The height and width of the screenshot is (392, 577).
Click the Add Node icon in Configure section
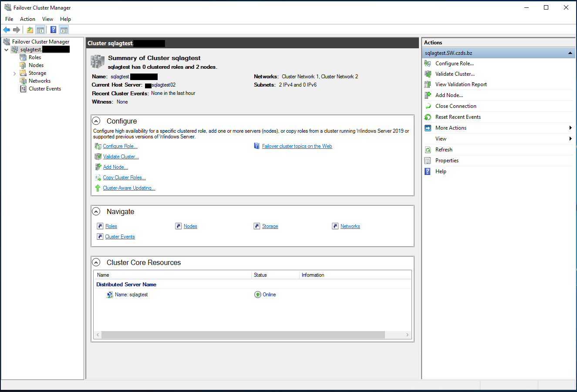point(98,167)
